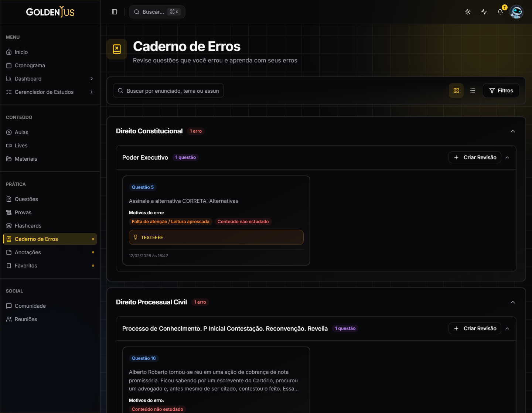Click the GoldenJus logo
Screen dimensions: 532x413
(x=50, y=12)
